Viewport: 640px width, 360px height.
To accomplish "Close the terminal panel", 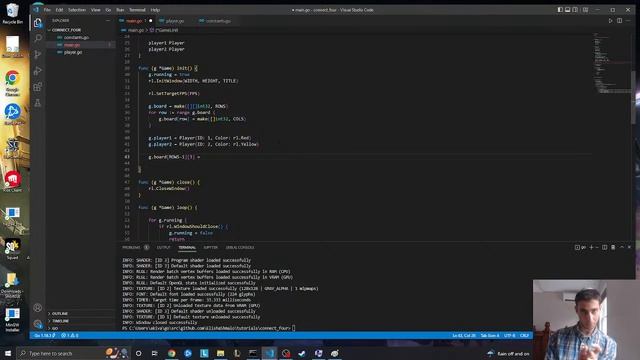I will coord(629,247).
